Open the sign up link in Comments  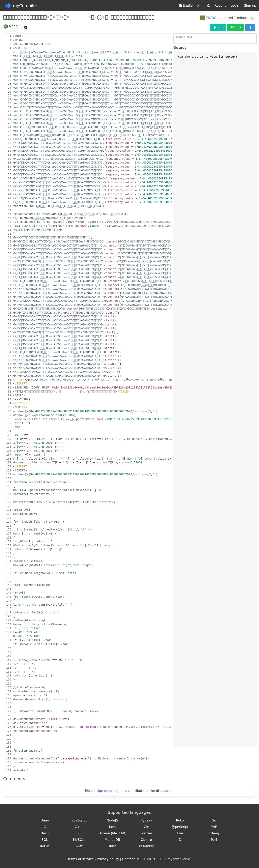tap(102, 790)
